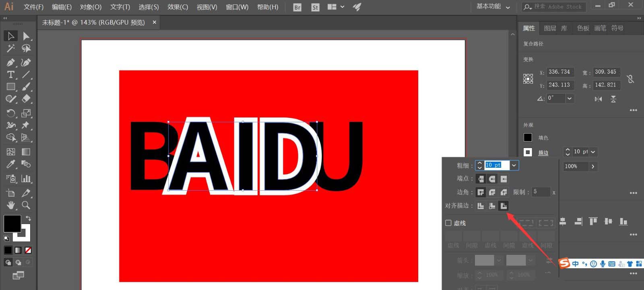The image size is (644, 290).
Task: Select the Magic Wand tool
Action: point(11,48)
